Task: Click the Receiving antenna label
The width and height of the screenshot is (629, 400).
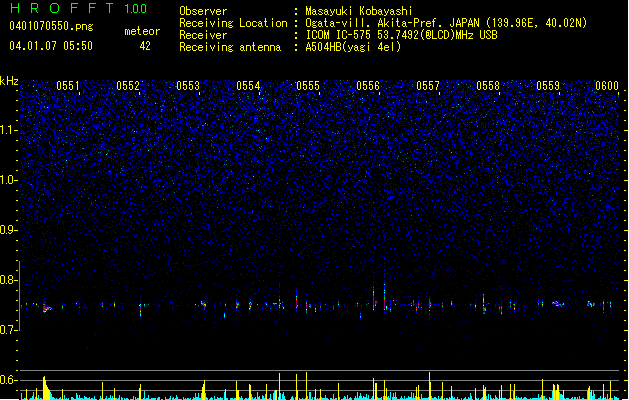Action: (230, 47)
